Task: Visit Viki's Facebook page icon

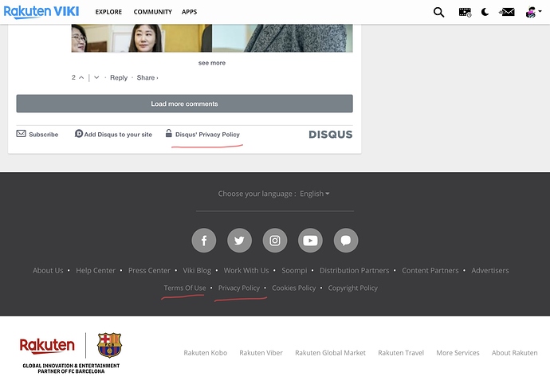Action: (x=204, y=240)
